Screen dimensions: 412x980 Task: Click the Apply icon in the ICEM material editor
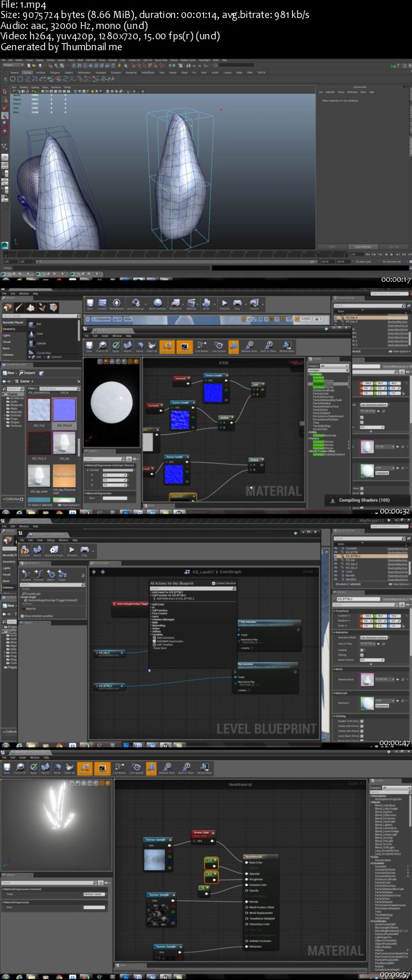[x=116, y=347]
